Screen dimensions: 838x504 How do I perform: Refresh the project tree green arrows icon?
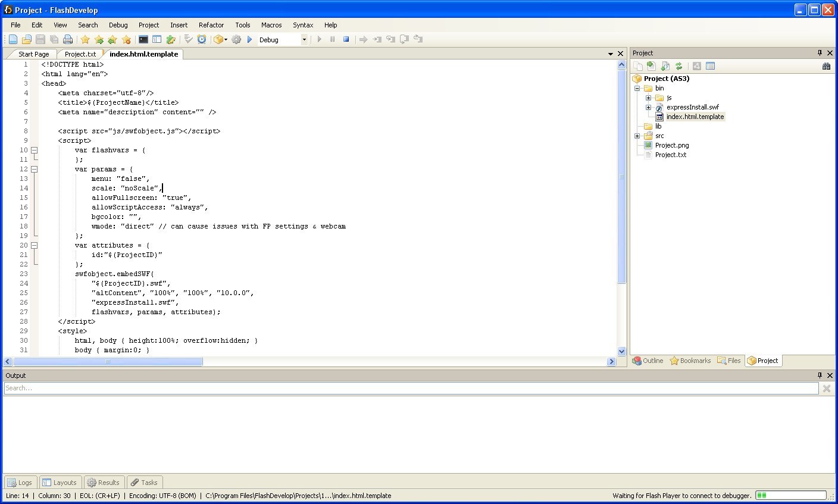click(678, 66)
